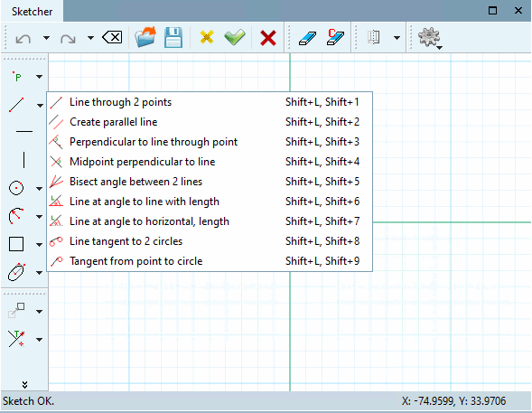Expand the transform tool dropdown arrow

pyautogui.click(x=40, y=312)
